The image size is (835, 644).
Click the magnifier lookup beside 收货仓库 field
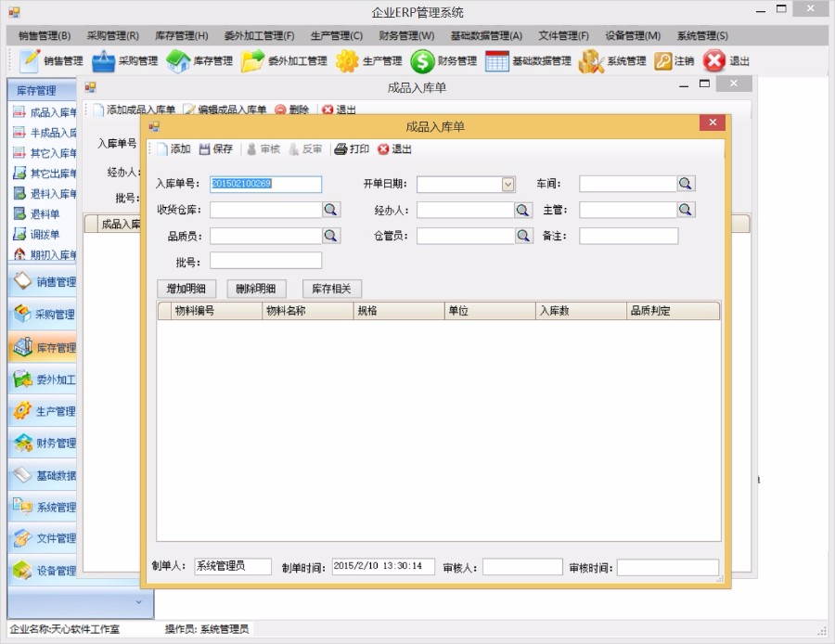(332, 210)
